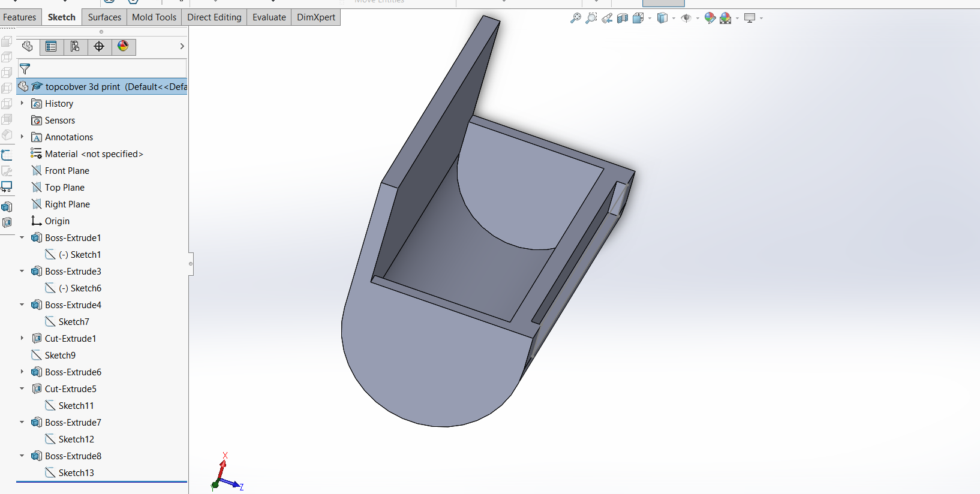Open the PropertyManager tab

(52, 46)
